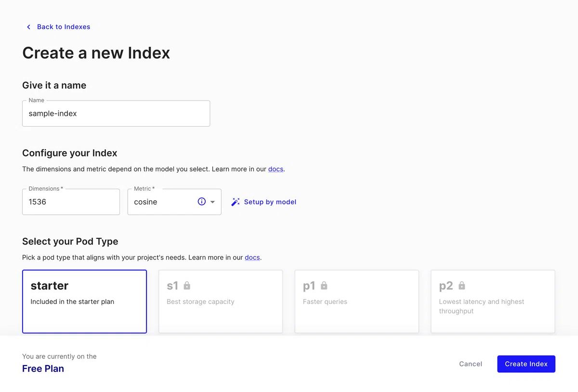578x392 pixels.
Task: Click the Free Plan text
Action: coord(43,369)
